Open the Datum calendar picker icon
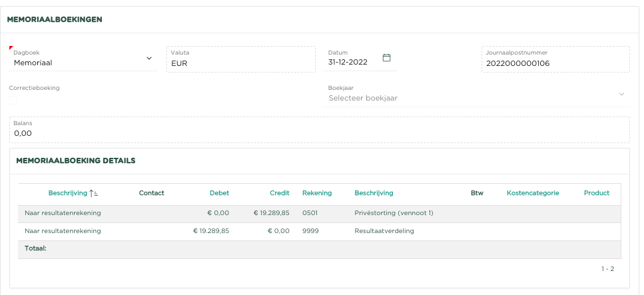This screenshot has height=295, width=644. pyautogui.click(x=386, y=58)
